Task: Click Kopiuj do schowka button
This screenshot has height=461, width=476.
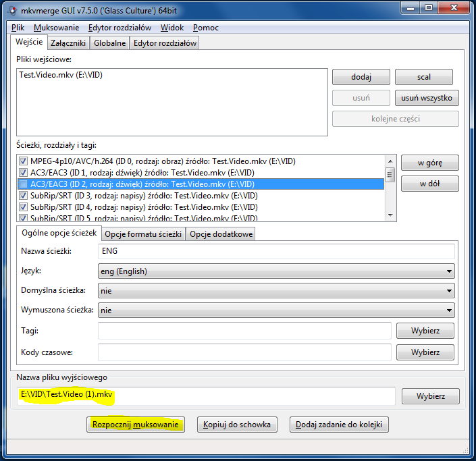Action: [x=237, y=425]
